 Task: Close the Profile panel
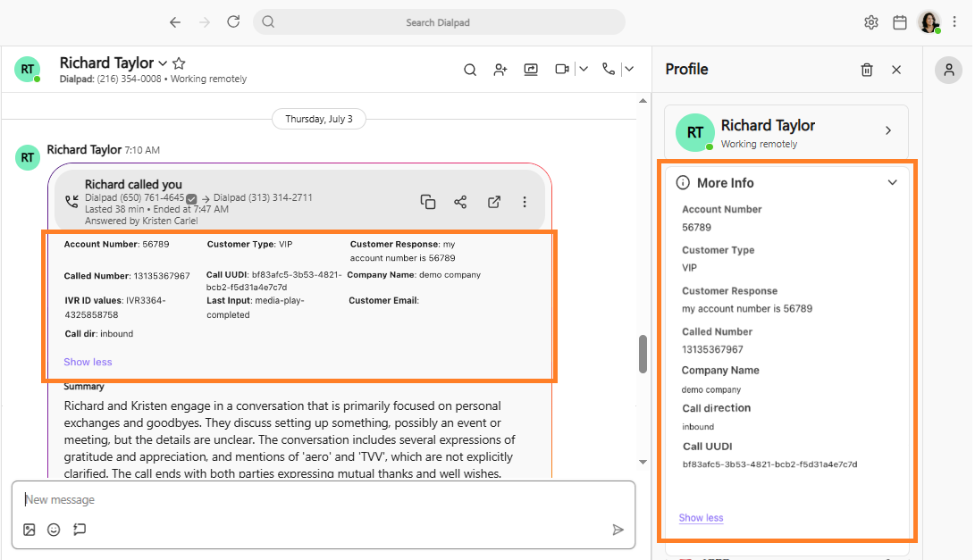896,70
